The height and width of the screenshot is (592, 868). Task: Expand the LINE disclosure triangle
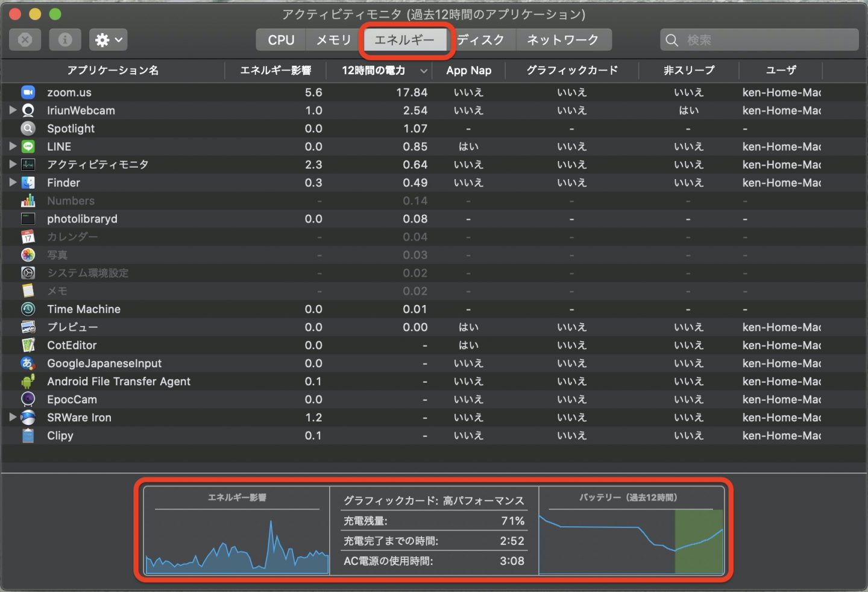13,146
